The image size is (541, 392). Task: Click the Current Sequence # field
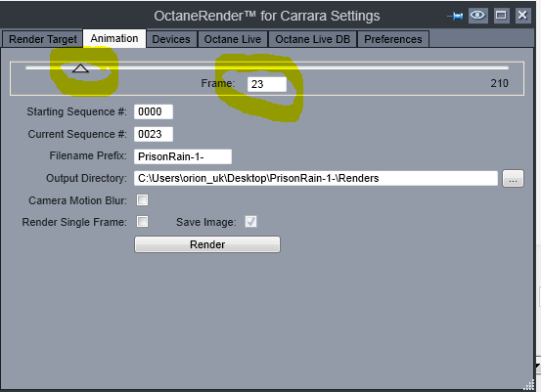(154, 134)
